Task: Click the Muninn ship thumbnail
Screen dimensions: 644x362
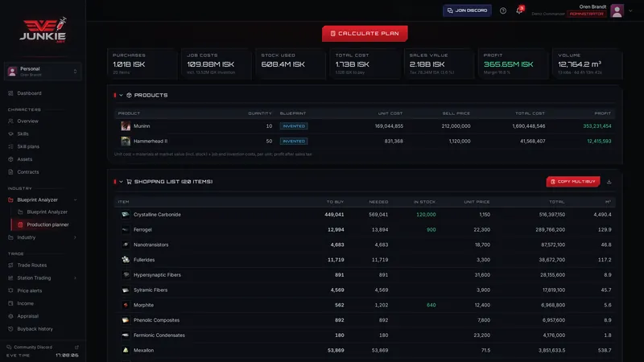Action: click(126, 126)
